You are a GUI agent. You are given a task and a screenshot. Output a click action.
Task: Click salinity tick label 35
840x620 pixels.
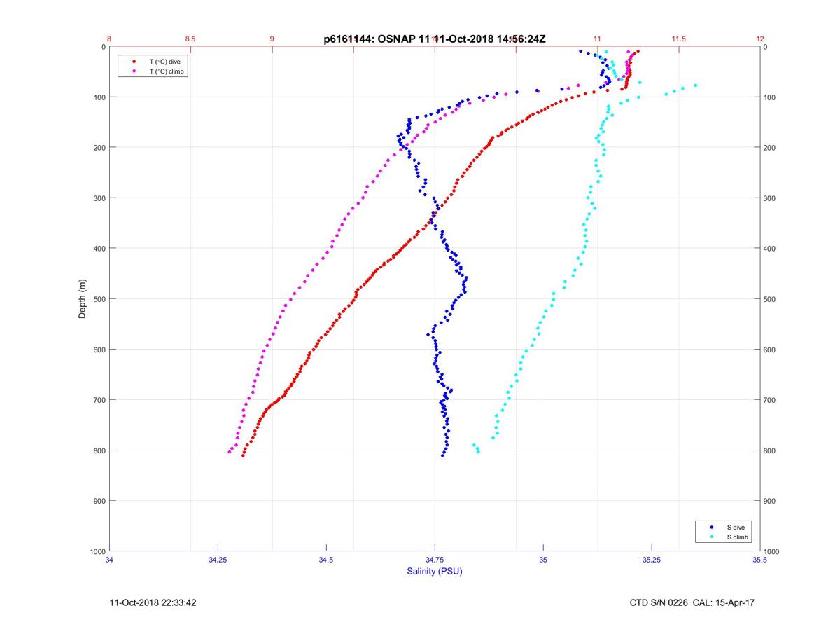(x=543, y=560)
